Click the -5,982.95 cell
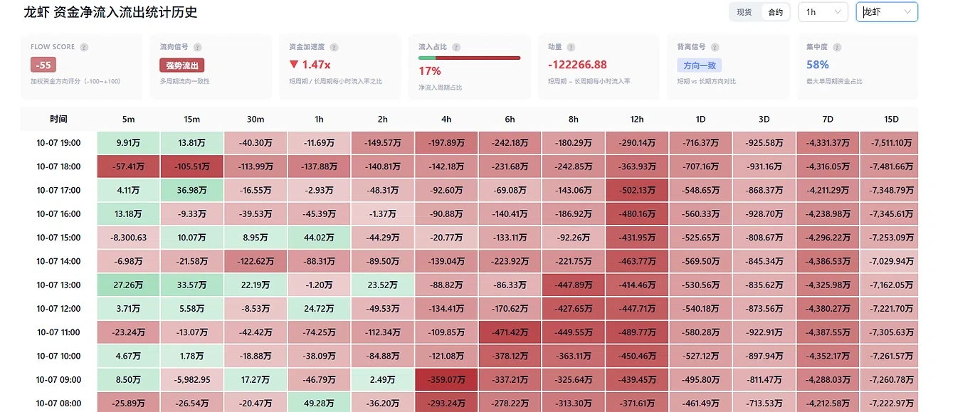 [x=191, y=380]
